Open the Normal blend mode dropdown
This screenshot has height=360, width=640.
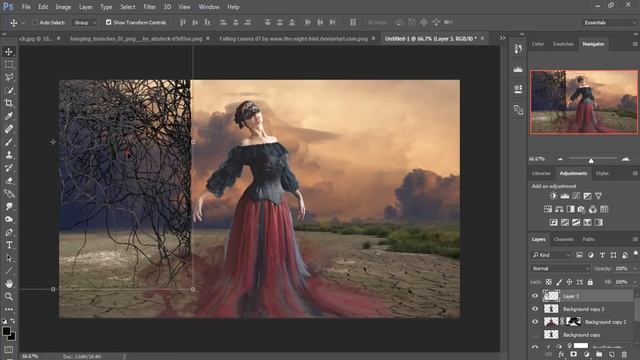tap(560, 269)
